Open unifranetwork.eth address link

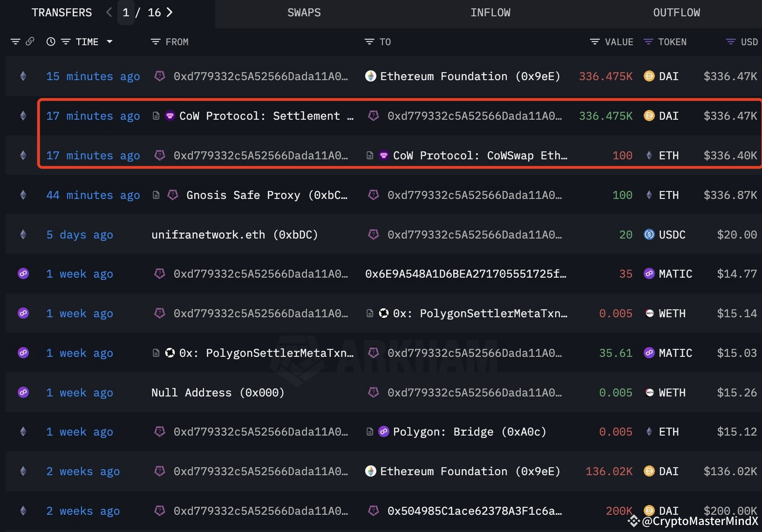pyautogui.click(x=235, y=235)
